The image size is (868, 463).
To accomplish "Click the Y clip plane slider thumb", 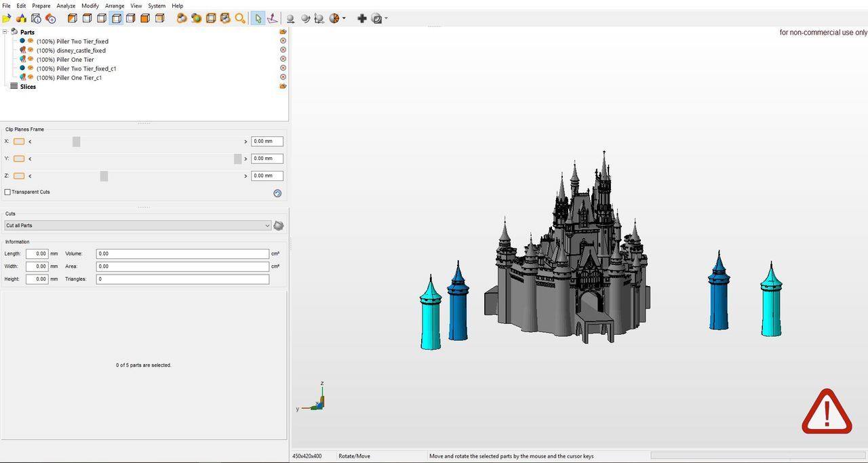I will (x=237, y=159).
